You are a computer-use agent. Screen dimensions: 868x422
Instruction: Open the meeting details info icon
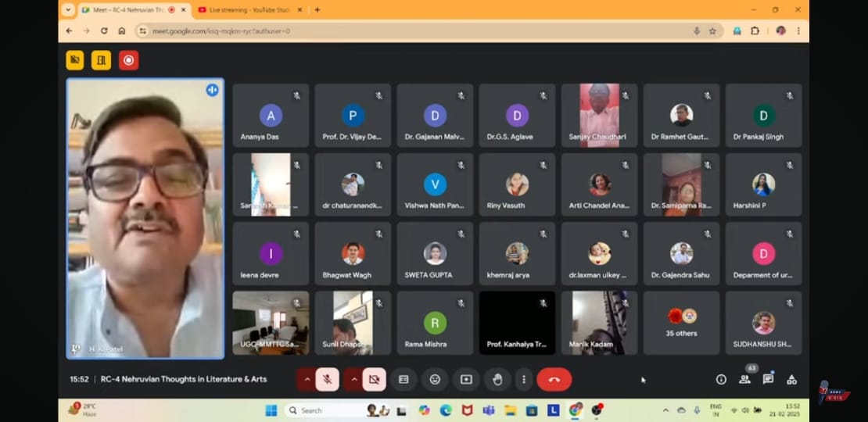pos(721,379)
